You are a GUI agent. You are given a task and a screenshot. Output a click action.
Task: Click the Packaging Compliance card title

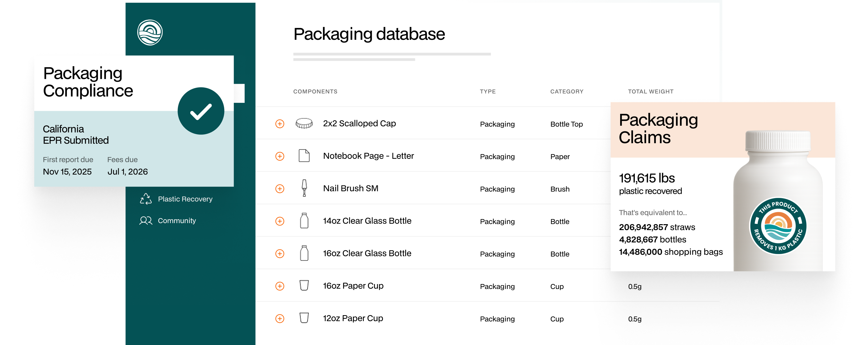tap(88, 82)
